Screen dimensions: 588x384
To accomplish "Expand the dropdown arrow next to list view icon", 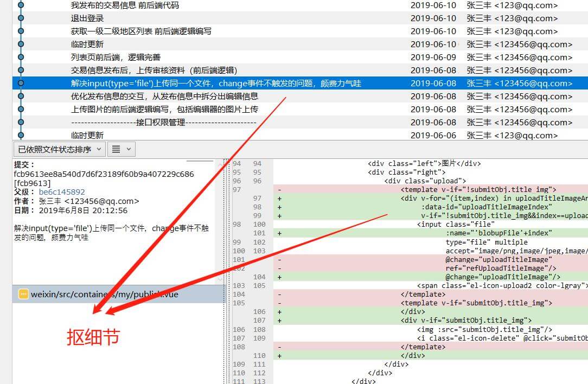I will tap(129, 149).
